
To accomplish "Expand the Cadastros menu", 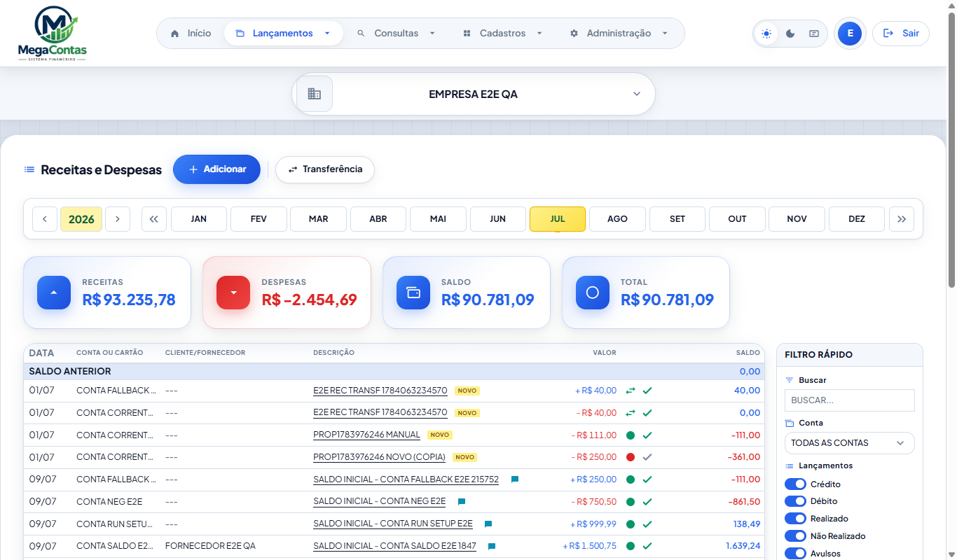I will pos(502,34).
